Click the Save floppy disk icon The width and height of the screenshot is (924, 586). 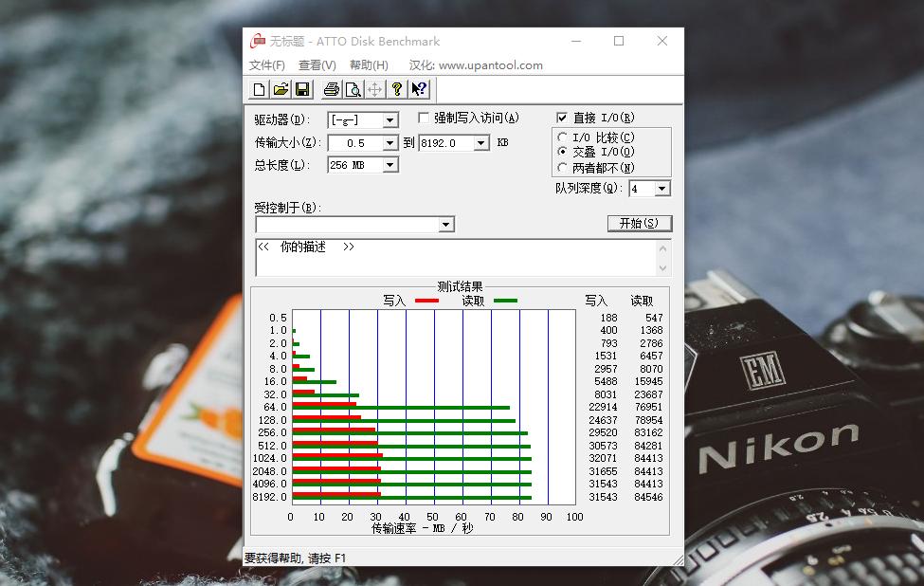[302, 89]
